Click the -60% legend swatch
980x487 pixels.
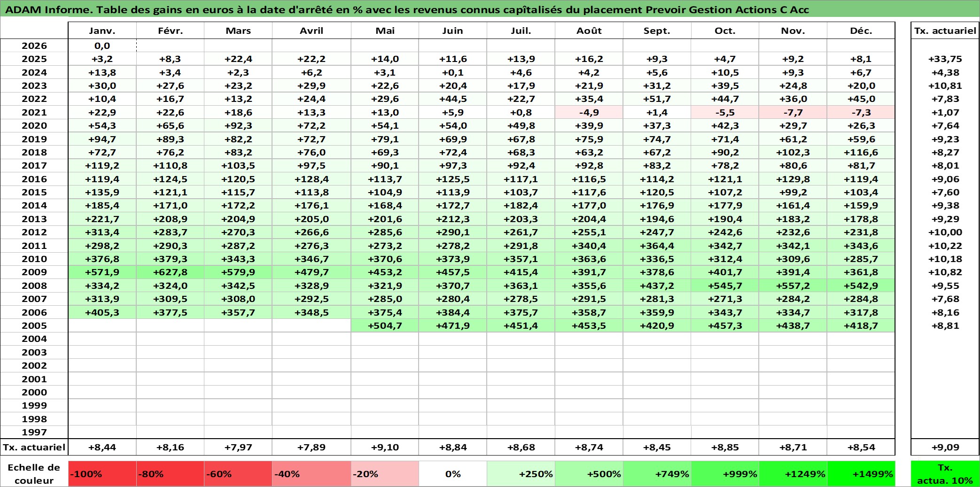pyautogui.click(x=238, y=474)
